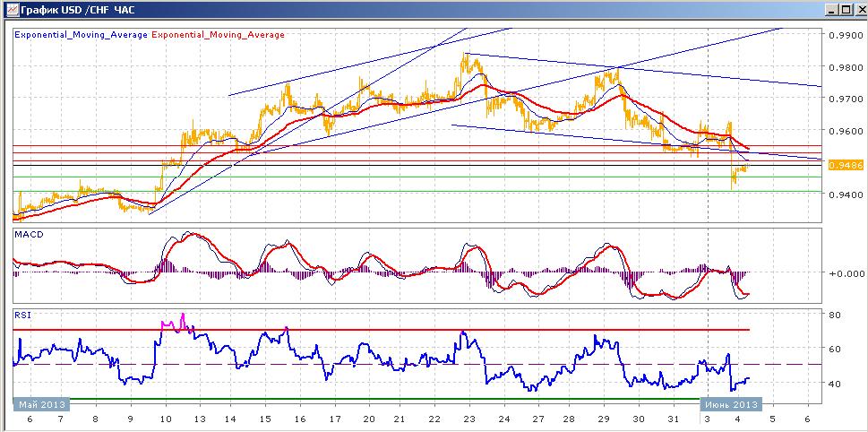Click the RSI axis value 80
The height and width of the screenshot is (432, 868).
(834, 315)
